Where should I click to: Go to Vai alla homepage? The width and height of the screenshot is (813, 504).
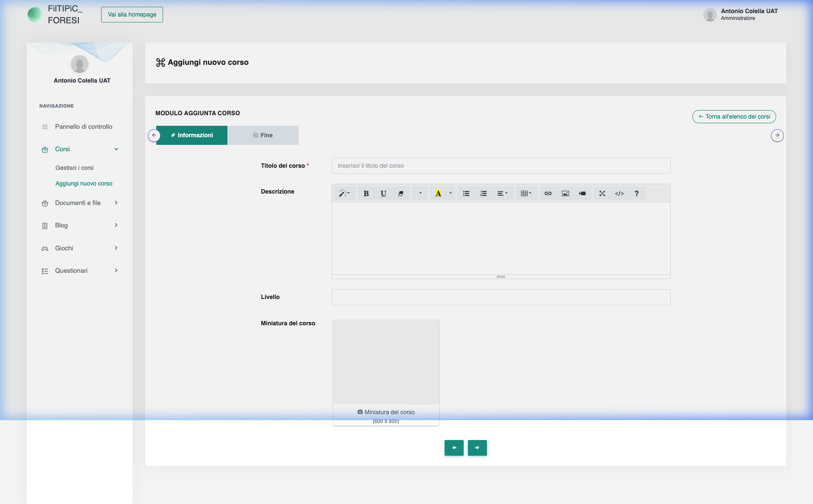[x=132, y=14]
